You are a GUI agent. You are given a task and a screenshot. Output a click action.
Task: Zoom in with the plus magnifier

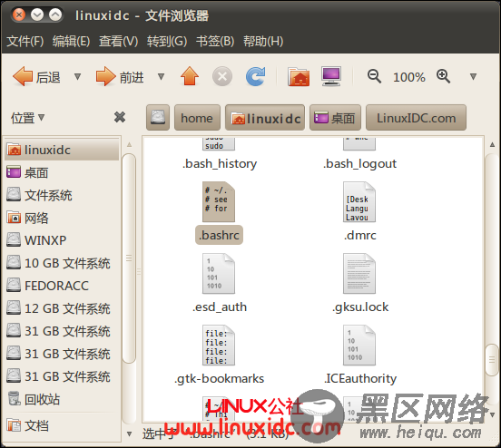(x=443, y=77)
